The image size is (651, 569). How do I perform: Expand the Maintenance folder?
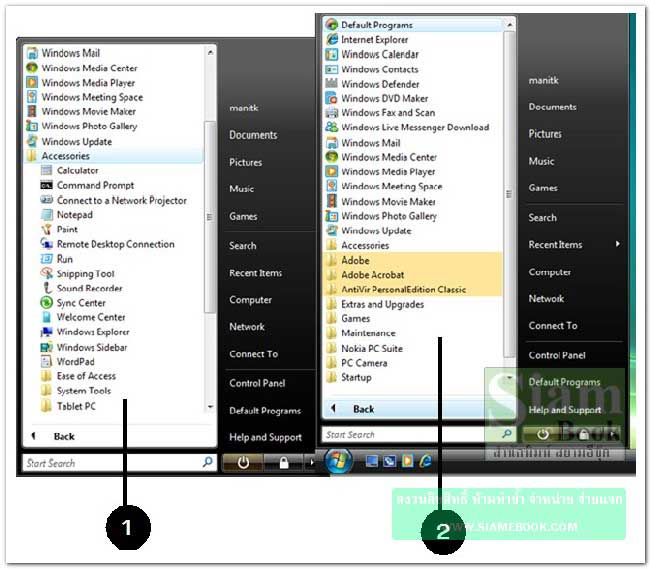coord(361,333)
